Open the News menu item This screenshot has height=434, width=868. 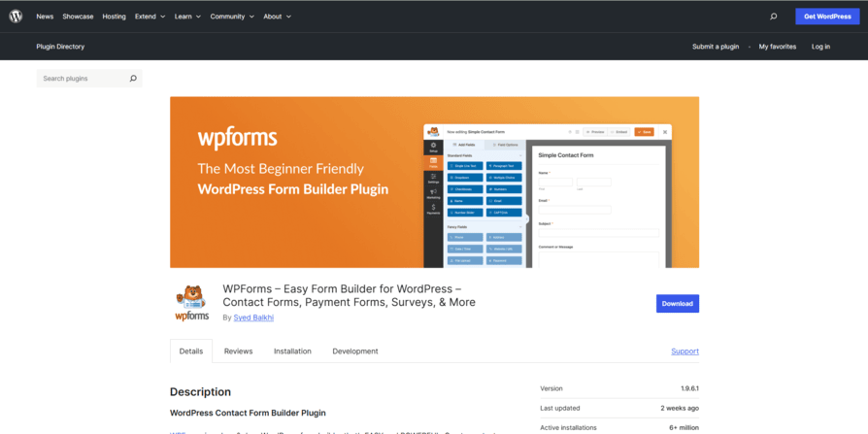(x=45, y=17)
